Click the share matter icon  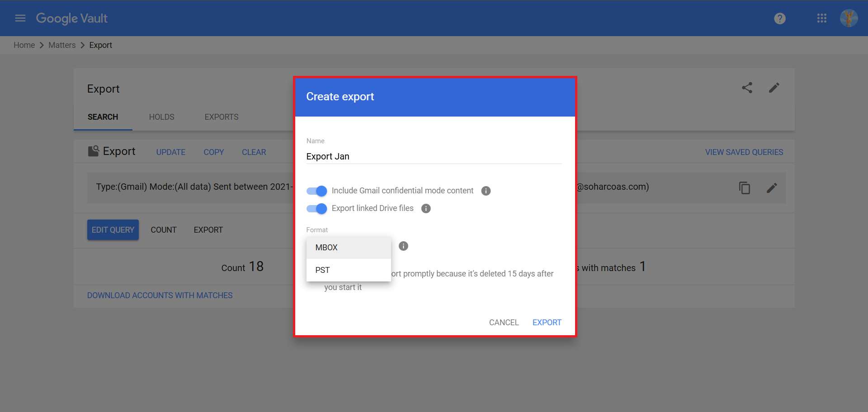point(747,88)
